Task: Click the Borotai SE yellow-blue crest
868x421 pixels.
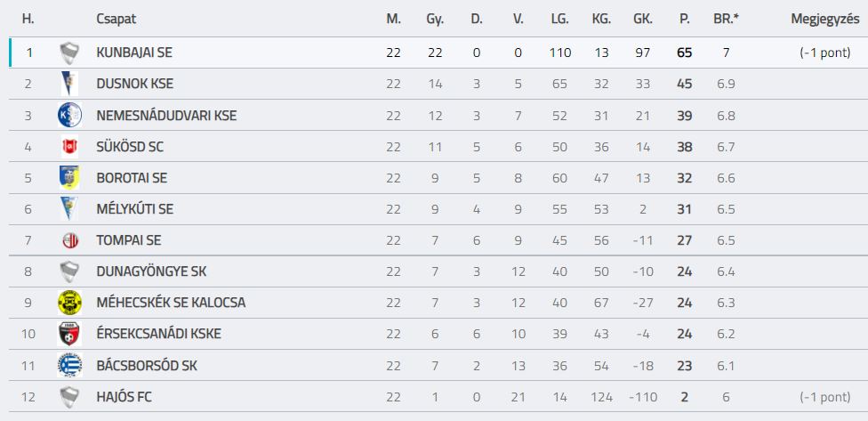Action: pyautogui.click(x=69, y=178)
